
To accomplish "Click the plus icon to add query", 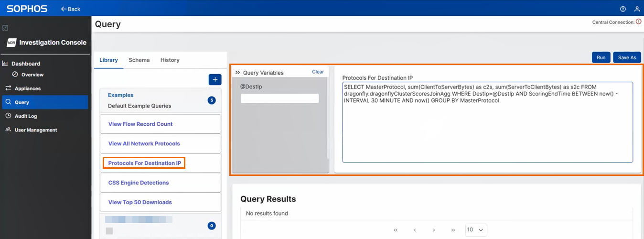I will (215, 79).
